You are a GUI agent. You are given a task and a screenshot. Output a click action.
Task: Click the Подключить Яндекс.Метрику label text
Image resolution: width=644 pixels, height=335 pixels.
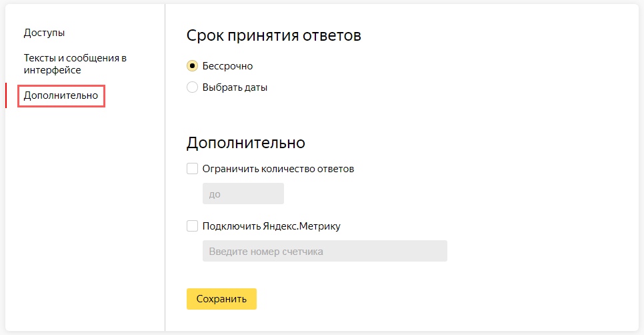click(271, 226)
